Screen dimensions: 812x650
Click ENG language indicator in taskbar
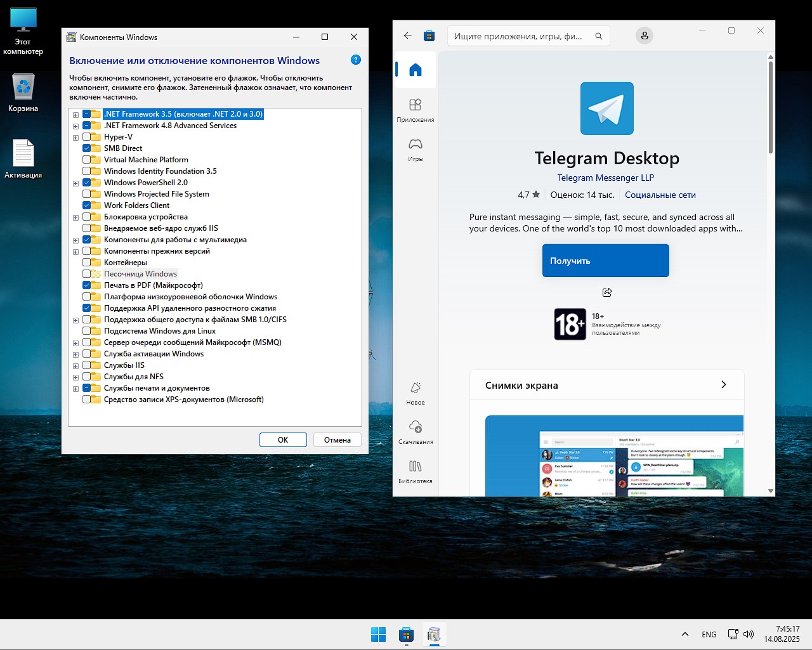pyautogui.click(x=709, y=634)
